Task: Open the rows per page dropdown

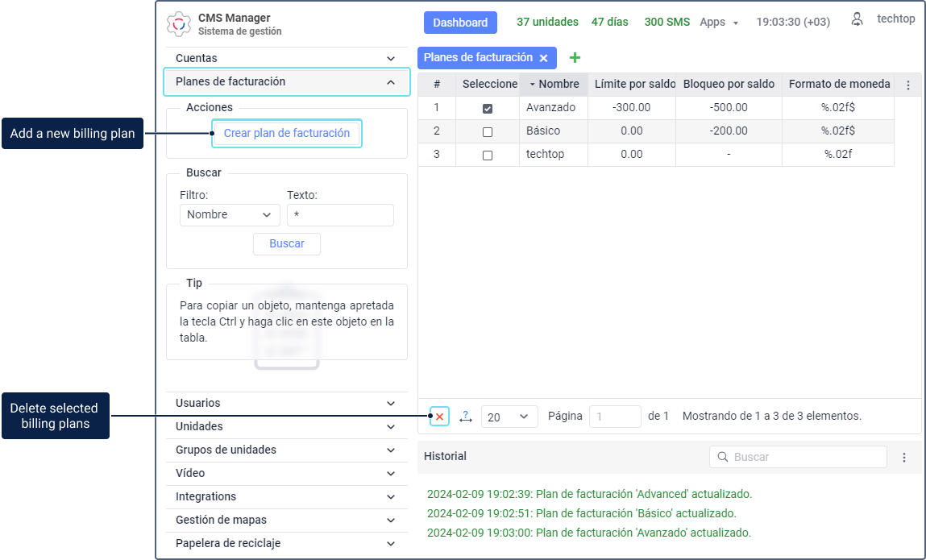Action: point(509,417)
